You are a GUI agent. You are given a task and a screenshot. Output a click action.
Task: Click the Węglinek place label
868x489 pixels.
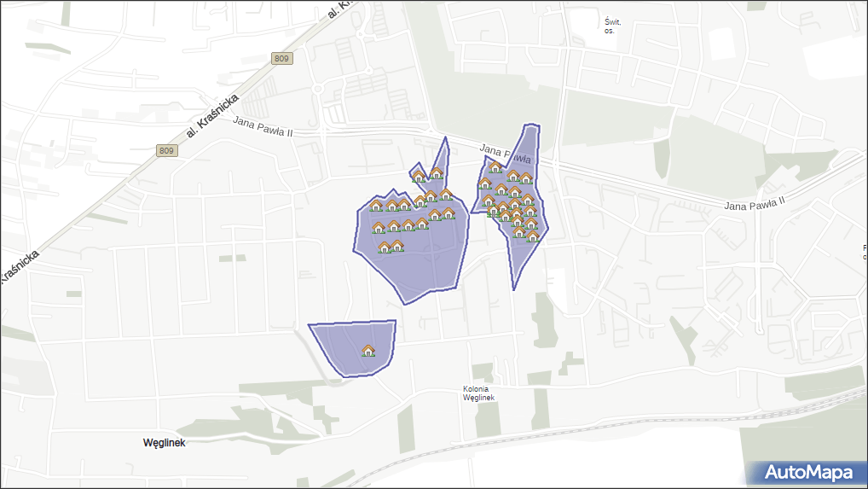[165, 442]
